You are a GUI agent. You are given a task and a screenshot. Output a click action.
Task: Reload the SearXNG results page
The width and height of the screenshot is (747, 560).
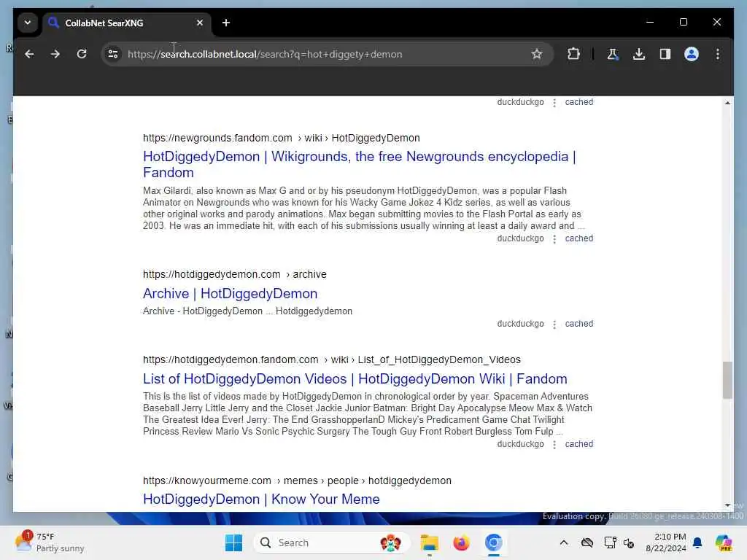[x=82, y=54]
